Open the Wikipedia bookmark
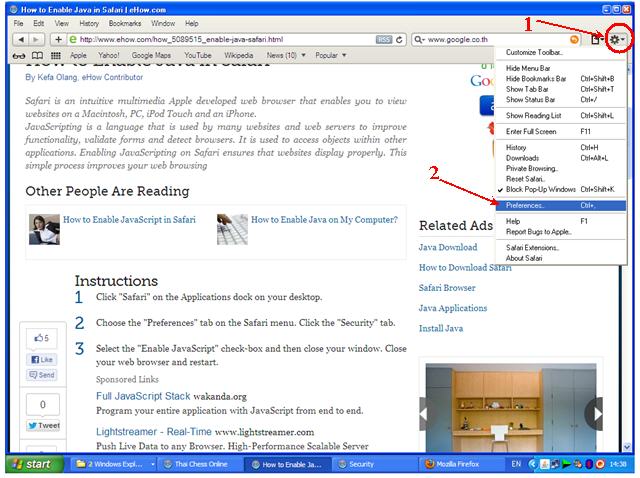This screenshot has width=640, height=478. pyautogui.click(x=238, y=56)
